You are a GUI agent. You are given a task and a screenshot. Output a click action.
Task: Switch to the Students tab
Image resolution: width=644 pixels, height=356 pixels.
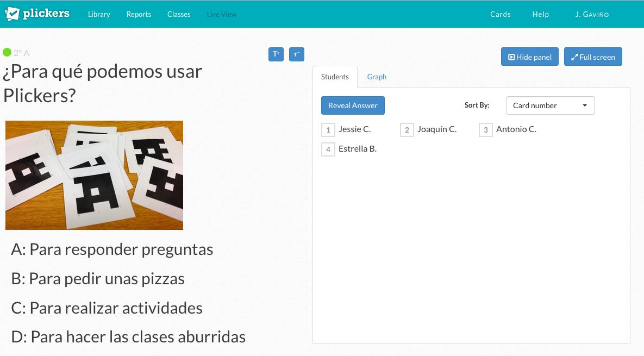tap(335, 77)
